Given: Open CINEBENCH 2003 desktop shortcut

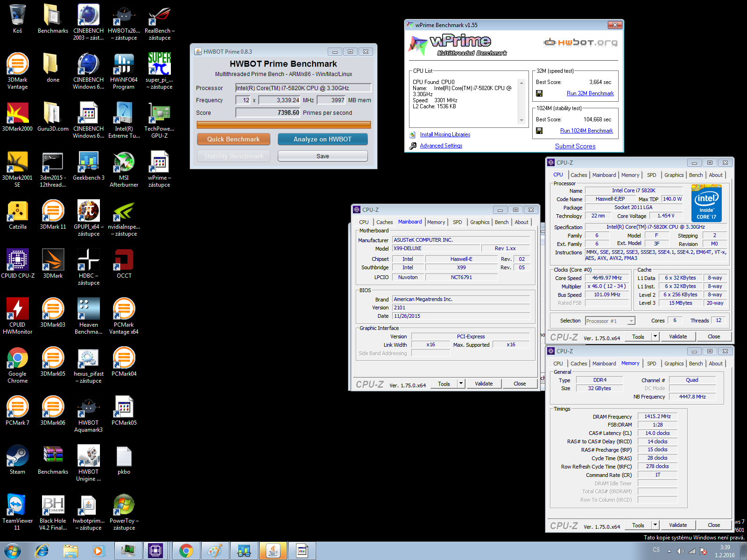Looking at the screenshot, I should click(88, 22).
